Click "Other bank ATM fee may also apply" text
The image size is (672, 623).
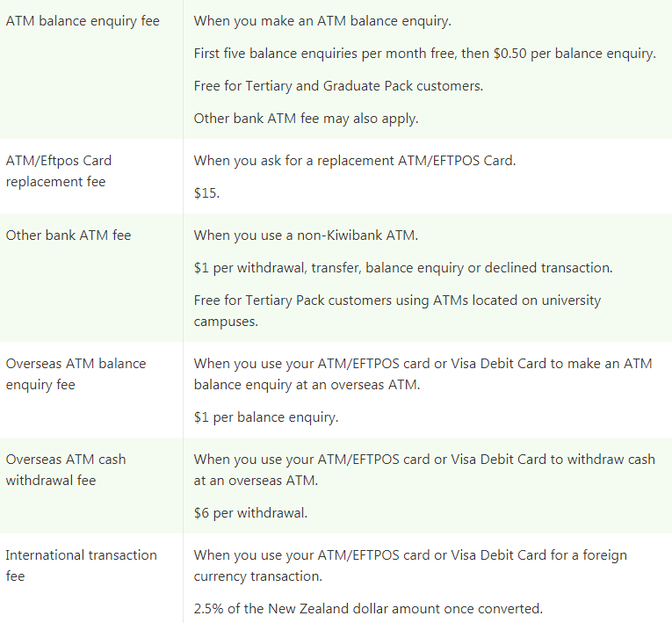[306, 119]
